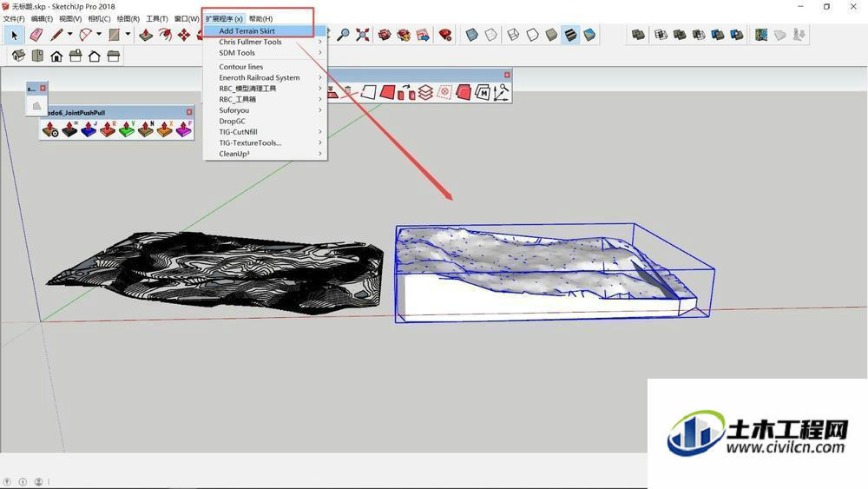This screenshot has width=868, height=489.
Task: Open the 3D Warehouse icon
Action: (385, 35)
